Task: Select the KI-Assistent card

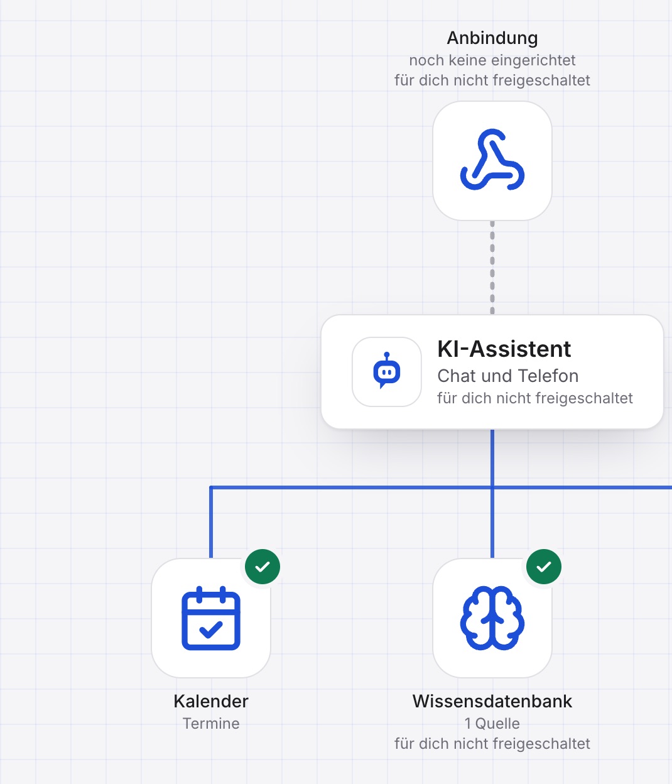Action: click(x=492, y=372)
